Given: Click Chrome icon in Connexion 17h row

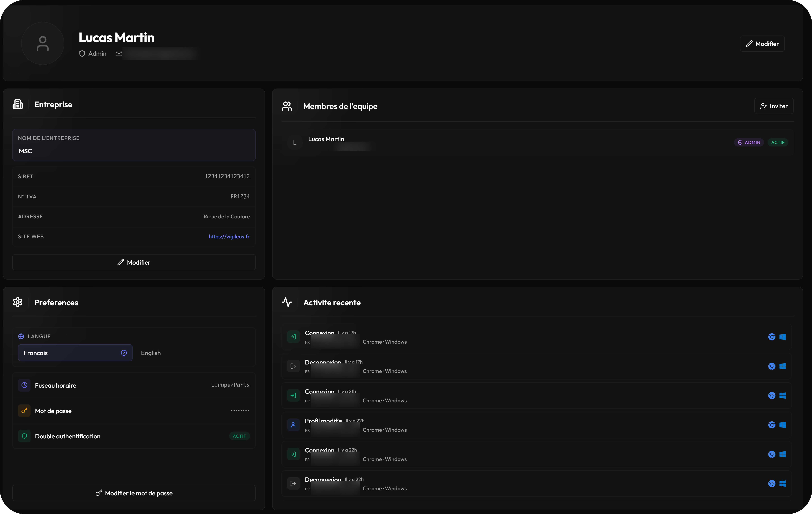Looking at the screenshot, I should (x=772, y=337).
